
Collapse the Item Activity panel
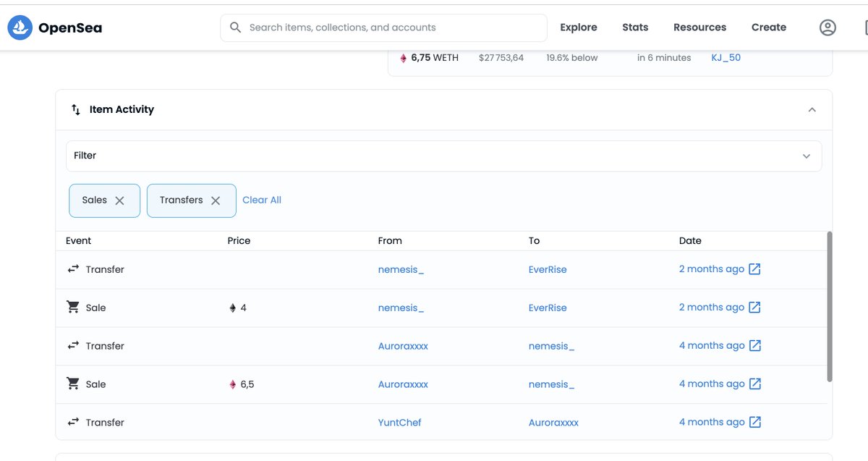tap(812, 110)
